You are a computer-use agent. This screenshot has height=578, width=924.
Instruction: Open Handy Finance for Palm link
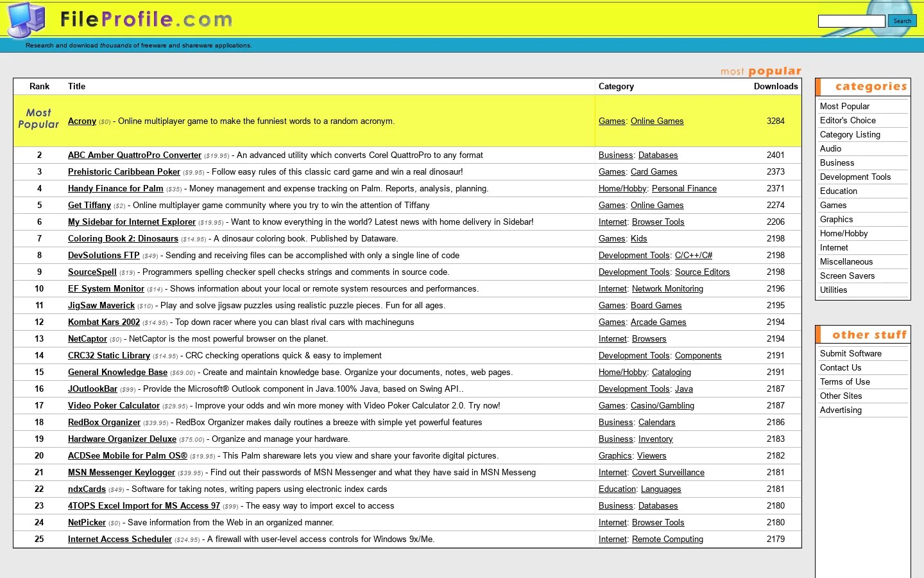point(116,189)
